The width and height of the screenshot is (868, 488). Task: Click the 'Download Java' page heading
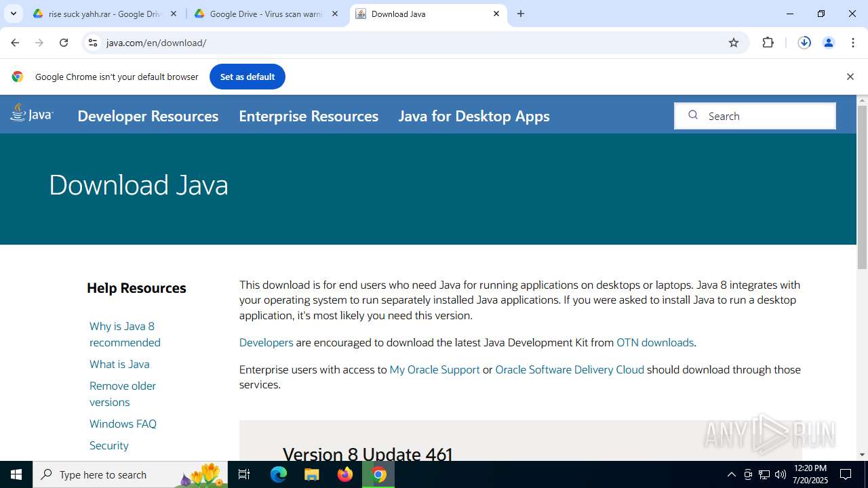coord(138,185)
